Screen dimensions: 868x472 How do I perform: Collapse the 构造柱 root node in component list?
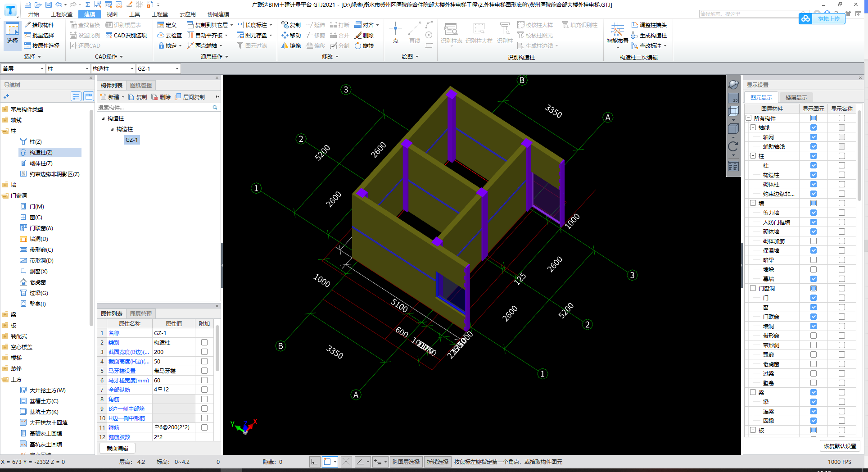point(103,118)
